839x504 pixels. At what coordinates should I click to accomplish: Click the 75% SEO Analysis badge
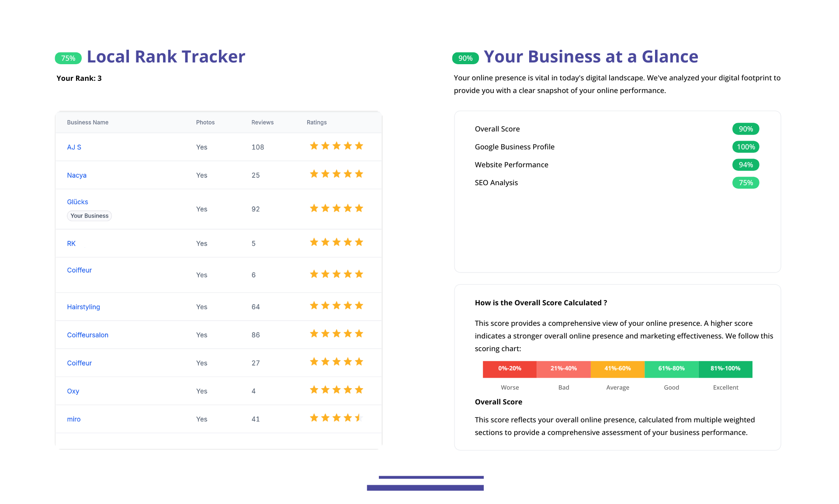tap(745, 183)
